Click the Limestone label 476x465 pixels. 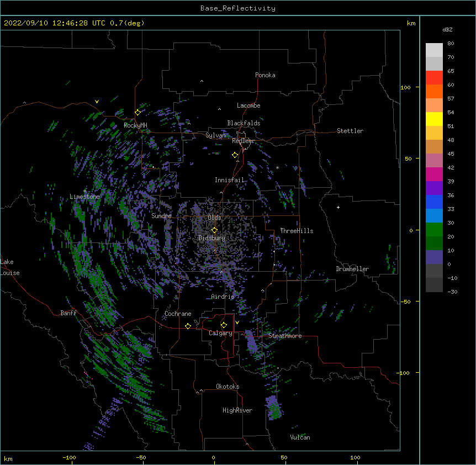84,197
